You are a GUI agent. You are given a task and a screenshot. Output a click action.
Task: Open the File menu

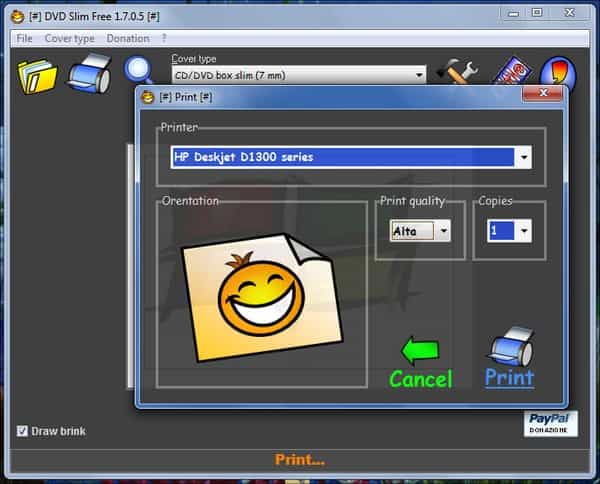point(24,39)
